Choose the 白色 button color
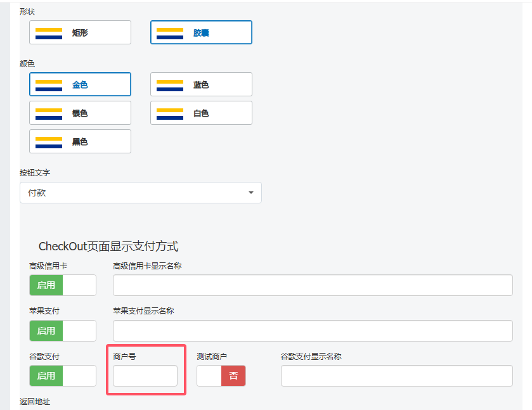Viewport: 532px width, 410px height. pos(201,113)
